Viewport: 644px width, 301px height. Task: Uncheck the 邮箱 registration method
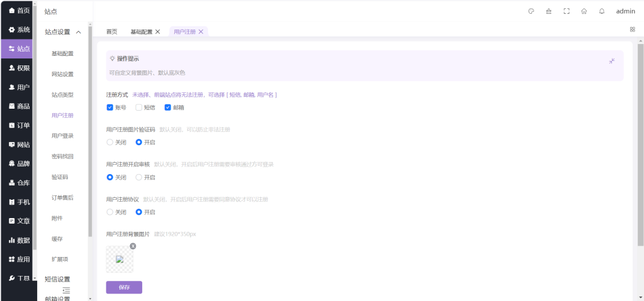click(167, 107)
